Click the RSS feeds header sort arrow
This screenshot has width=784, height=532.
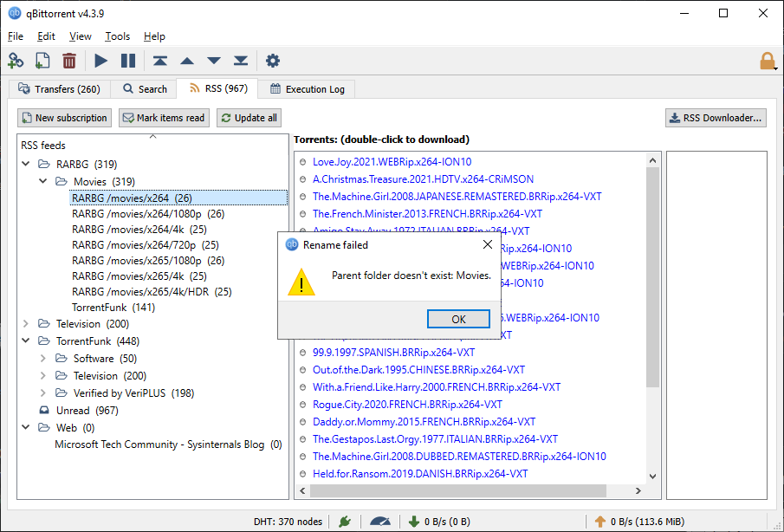point(153,137)
